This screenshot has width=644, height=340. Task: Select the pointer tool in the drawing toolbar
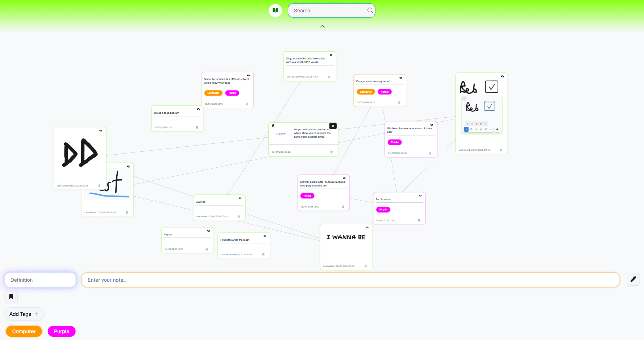[x=466, y=129]
